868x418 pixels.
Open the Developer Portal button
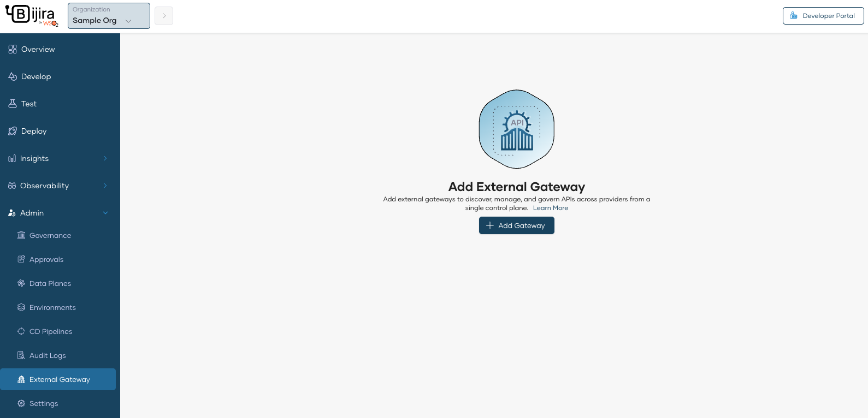[x=823, y=16]
